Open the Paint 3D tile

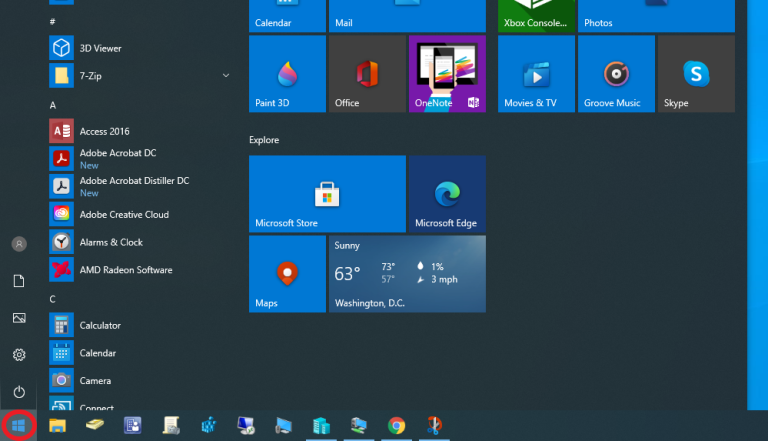coord(287,74)
